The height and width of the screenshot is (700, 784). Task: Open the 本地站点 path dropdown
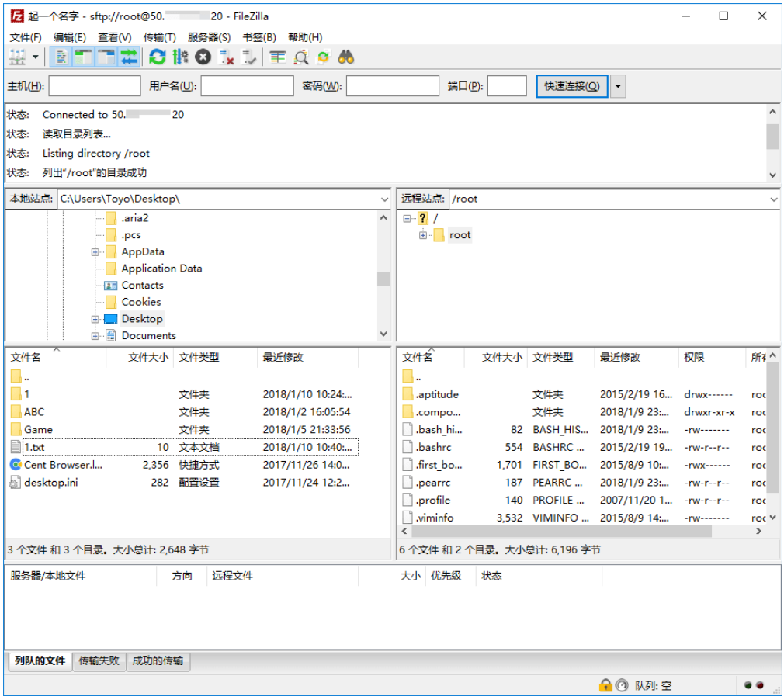(384, 199)
